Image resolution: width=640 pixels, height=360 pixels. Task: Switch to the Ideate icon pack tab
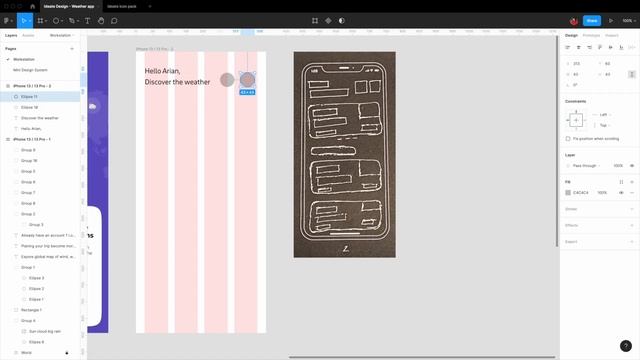[x=122, y=7]
